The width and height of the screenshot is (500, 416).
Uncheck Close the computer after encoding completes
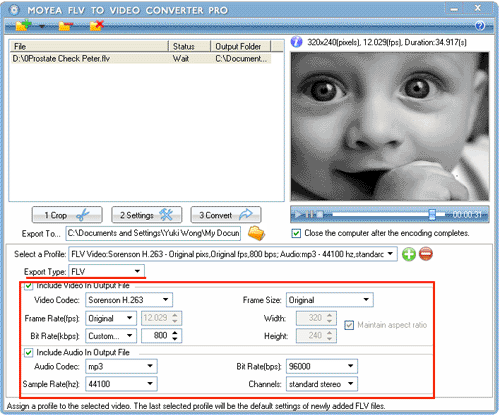click(296, 233)
